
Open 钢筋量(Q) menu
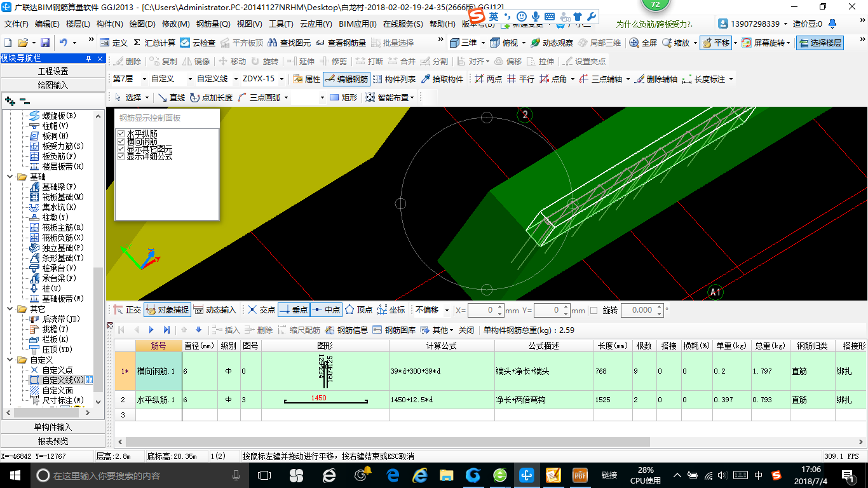point(214,24)
